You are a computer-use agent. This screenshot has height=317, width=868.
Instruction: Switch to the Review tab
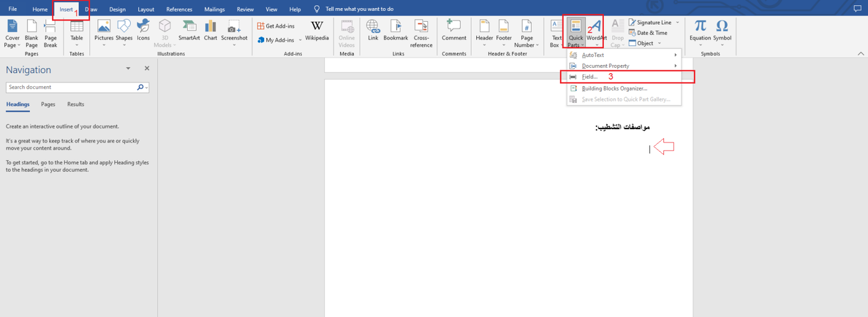point(246,9)
